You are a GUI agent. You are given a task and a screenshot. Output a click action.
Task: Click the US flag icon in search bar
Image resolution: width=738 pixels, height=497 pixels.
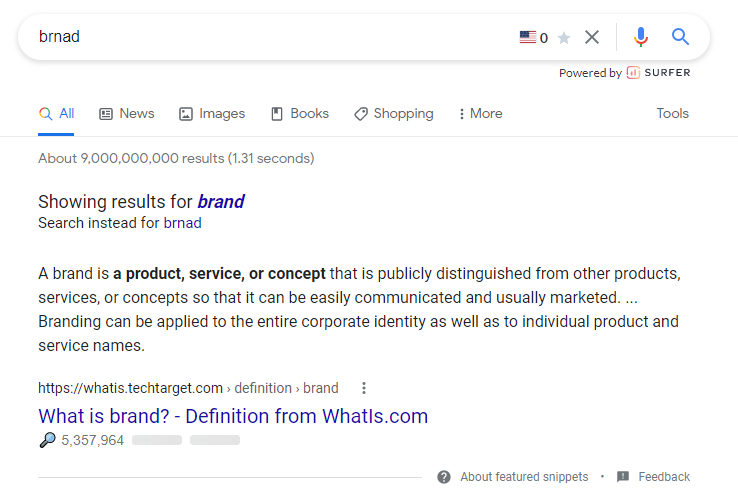coord(528,37)
